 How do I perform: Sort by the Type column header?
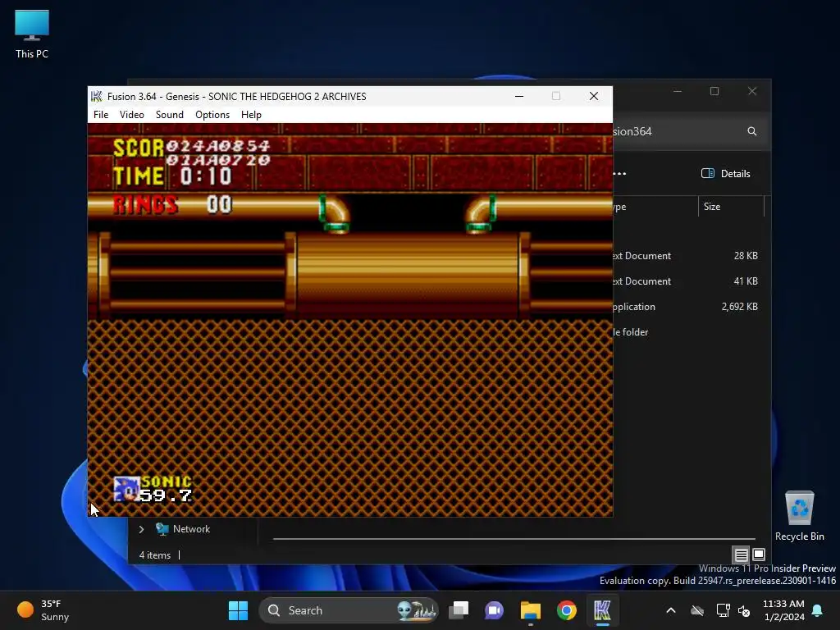[x=655, y=207]
